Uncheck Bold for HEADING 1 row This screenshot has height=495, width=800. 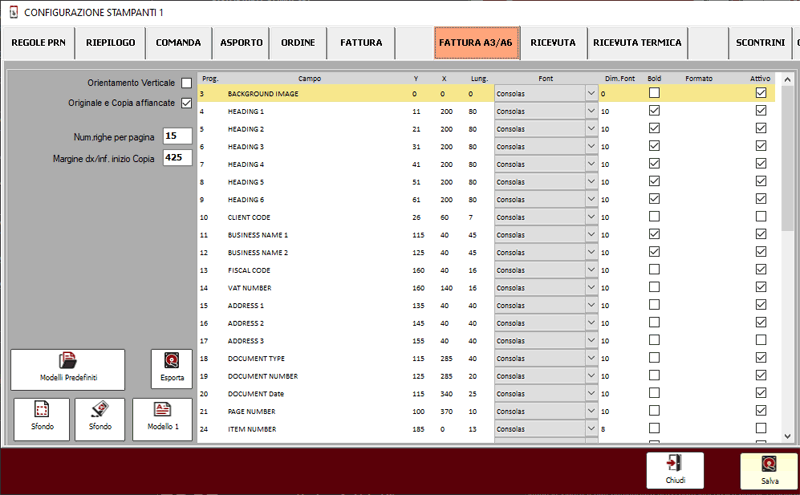click(654, 111)
